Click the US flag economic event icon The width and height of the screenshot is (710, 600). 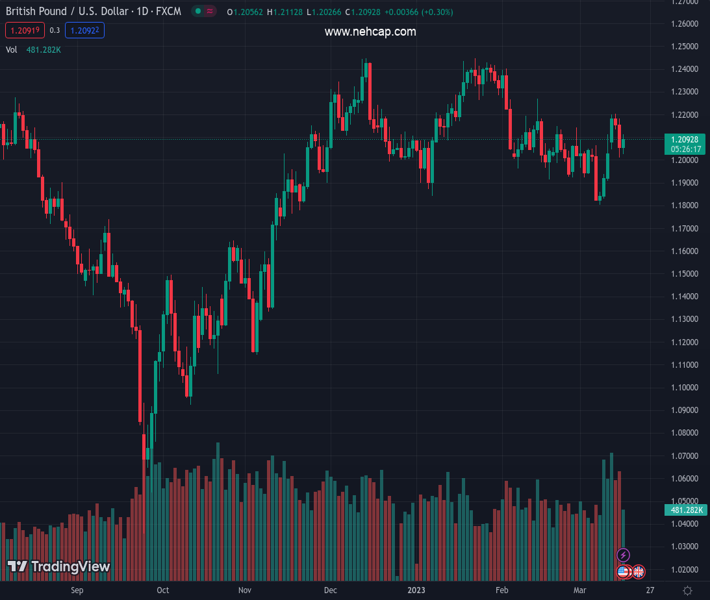624,572
